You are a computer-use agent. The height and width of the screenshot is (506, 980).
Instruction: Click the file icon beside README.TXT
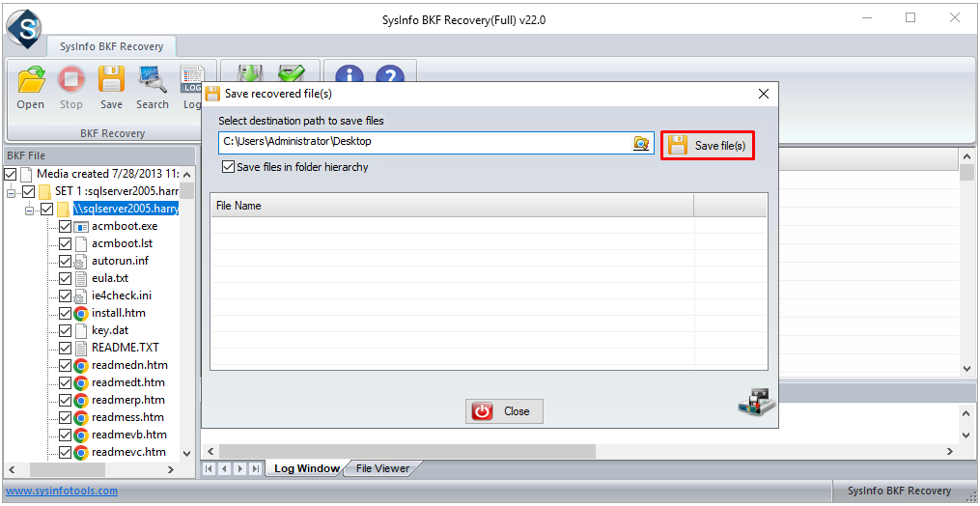[81, 348]
